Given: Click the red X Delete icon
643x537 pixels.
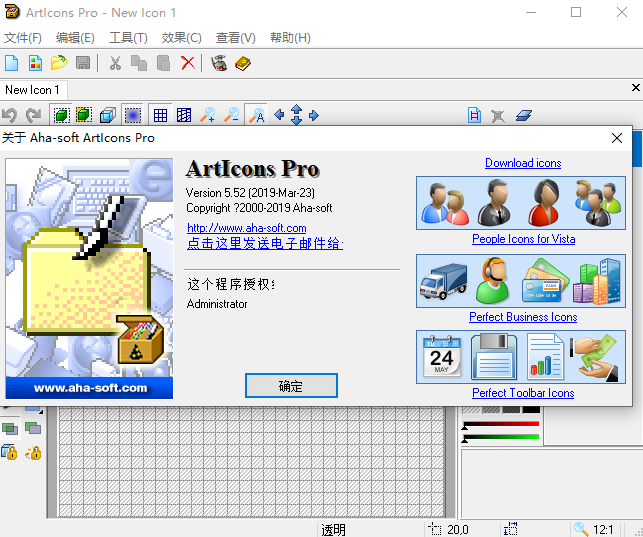Looking at the screenshot, I should coord(188,63).
